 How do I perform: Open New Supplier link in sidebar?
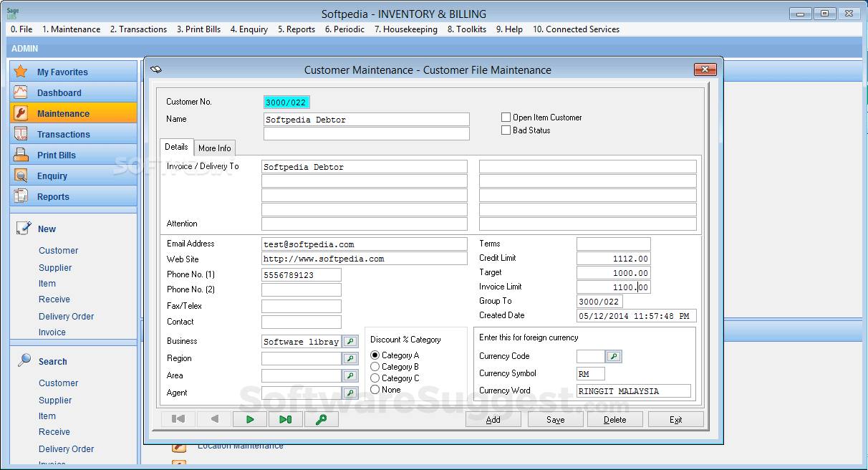point(55,268)
